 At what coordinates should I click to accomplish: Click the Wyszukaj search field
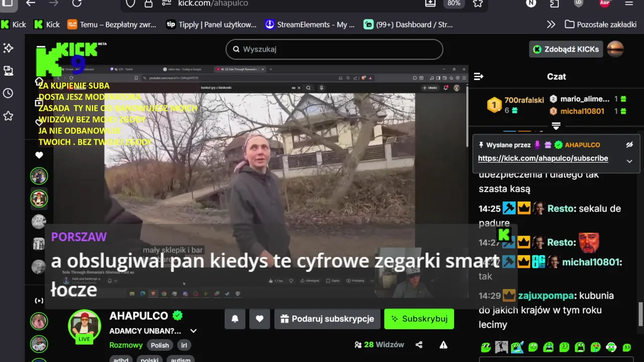335,49
